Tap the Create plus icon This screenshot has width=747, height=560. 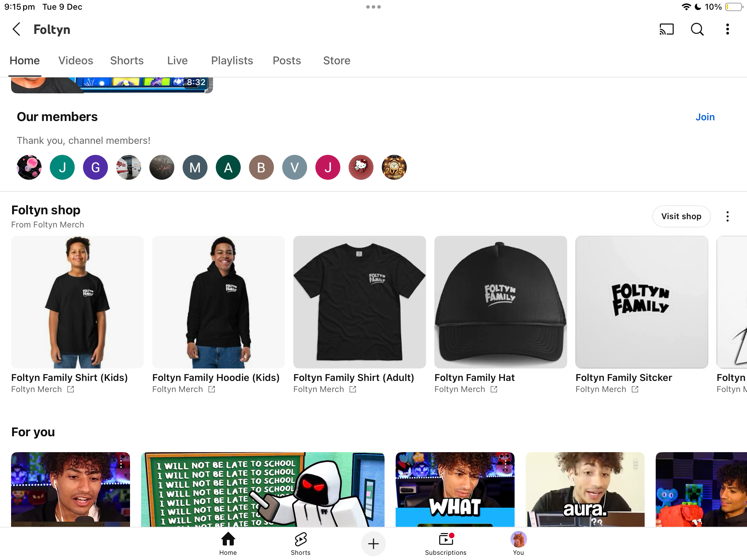click(373, 543)
